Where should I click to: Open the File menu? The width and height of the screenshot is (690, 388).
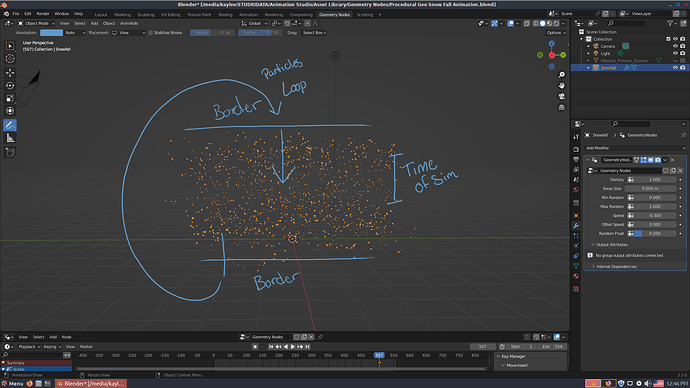point(16,14)
